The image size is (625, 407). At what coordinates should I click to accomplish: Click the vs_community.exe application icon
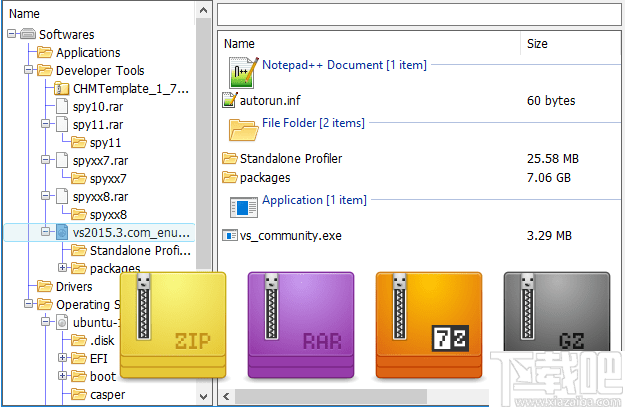click(230, 236)
